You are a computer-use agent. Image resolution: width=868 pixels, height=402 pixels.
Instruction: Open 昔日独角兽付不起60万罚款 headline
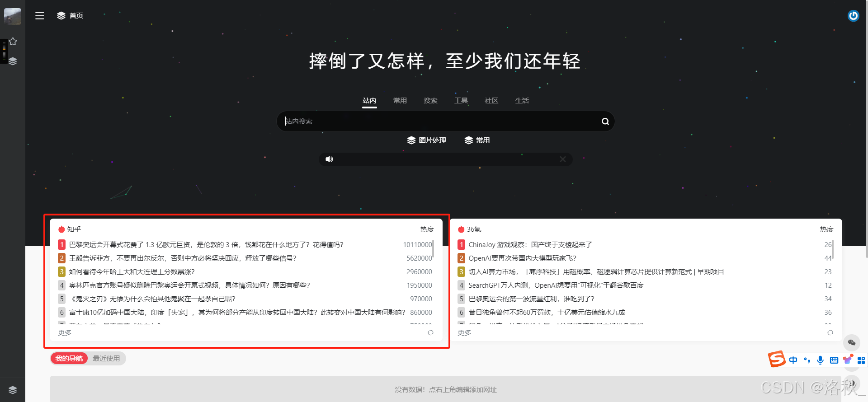tap(547, 312)
